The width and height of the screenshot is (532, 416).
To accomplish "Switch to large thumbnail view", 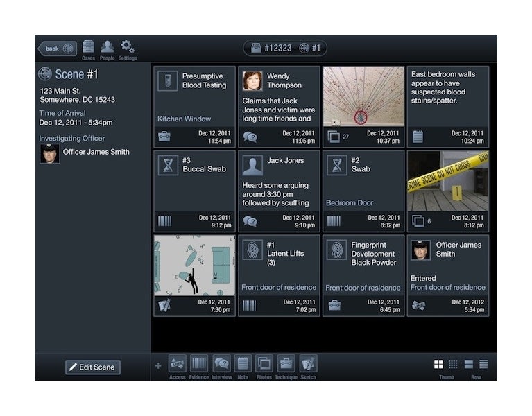I will [439, 364].
